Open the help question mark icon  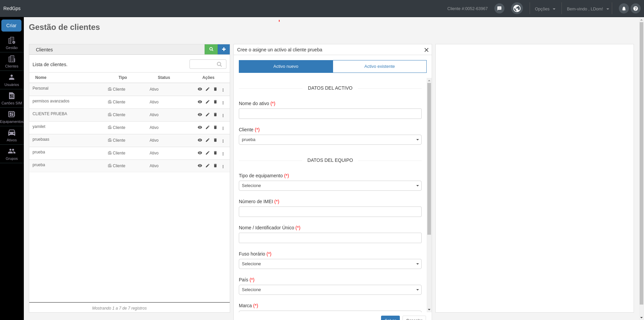coord(636,9)
